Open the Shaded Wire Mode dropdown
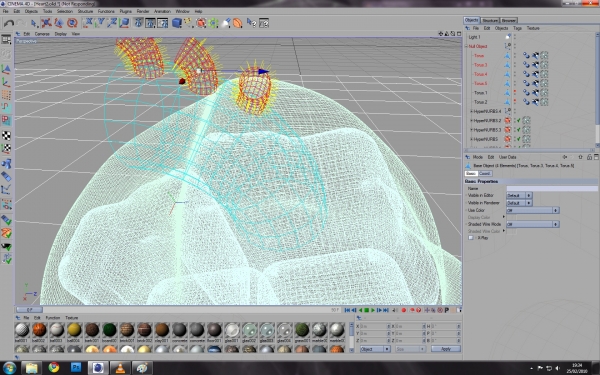Screen dimensions: 600x375 tap(533, 224)
